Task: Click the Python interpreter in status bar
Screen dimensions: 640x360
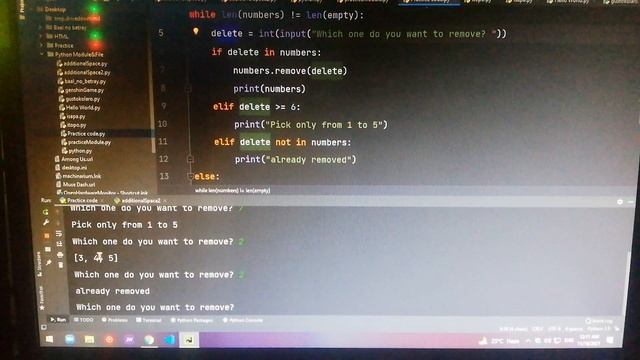Action: coord(598,329)
